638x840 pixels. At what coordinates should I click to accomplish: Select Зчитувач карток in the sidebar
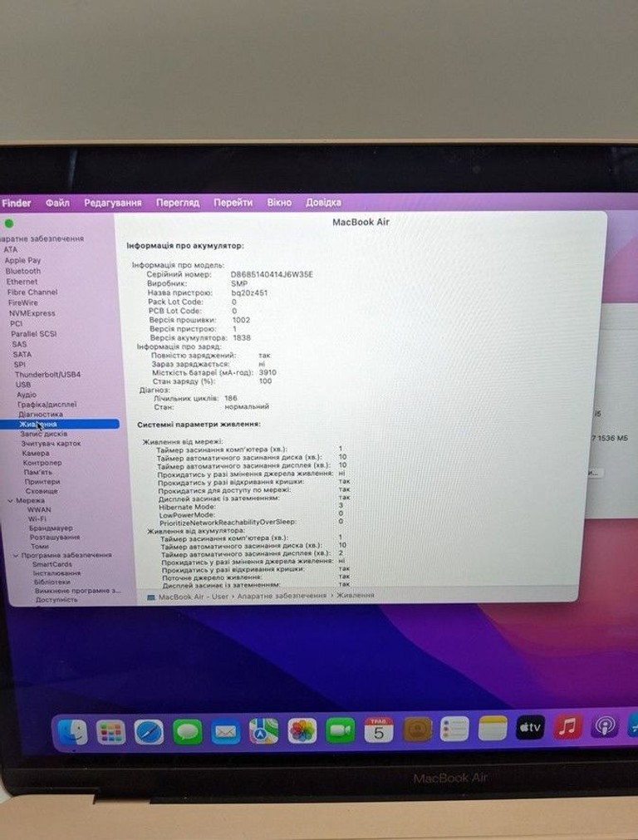click(x=51, y=444)
